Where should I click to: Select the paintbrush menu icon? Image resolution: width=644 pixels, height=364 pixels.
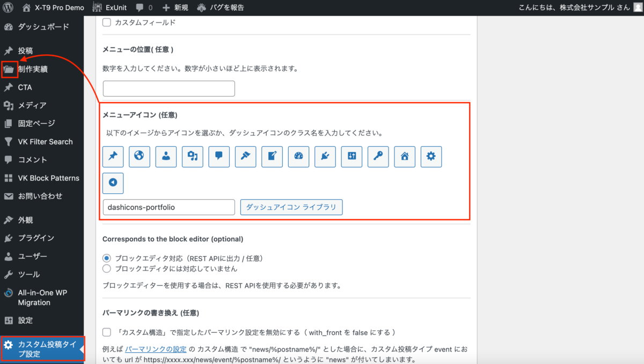(246, 156)
